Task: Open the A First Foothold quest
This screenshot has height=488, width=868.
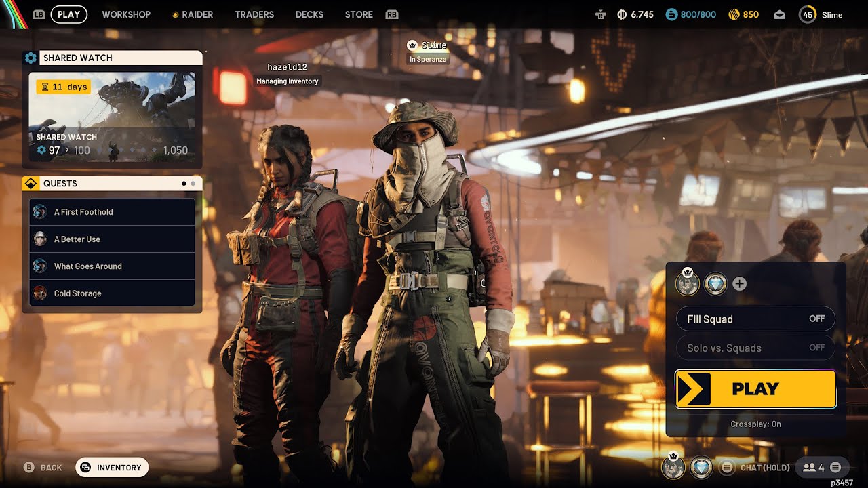Action: coord(112,212)
